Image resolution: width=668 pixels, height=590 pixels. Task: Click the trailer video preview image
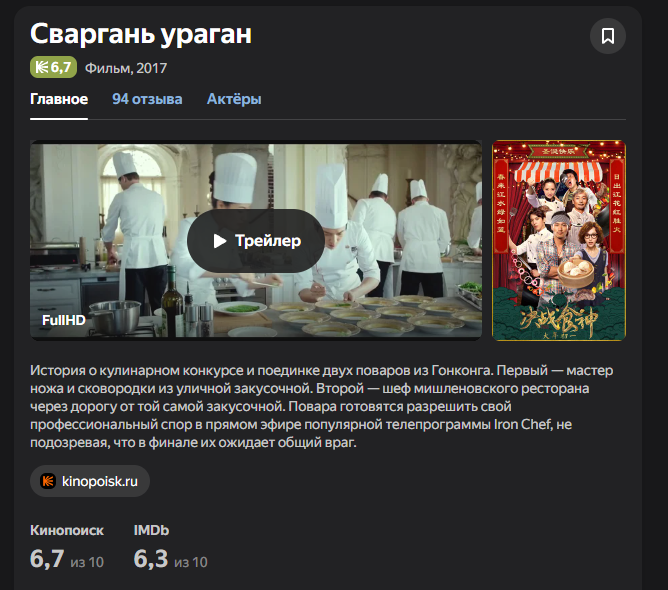tap(256, 240)
